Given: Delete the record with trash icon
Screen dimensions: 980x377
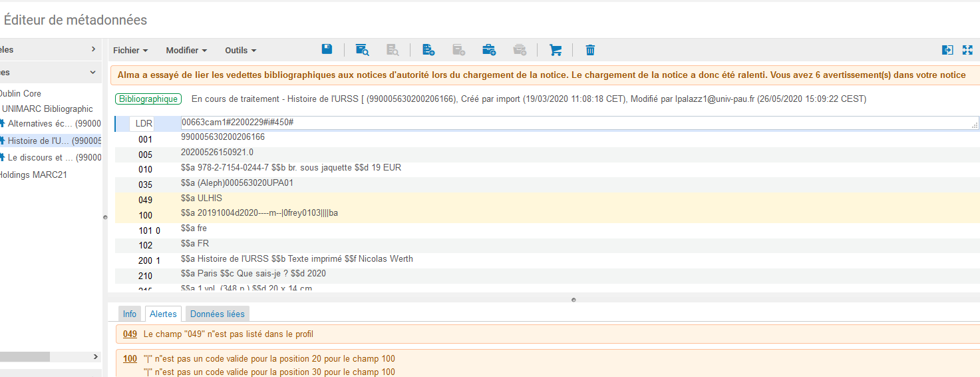Looking at the screenshot, I should [590, 50].
